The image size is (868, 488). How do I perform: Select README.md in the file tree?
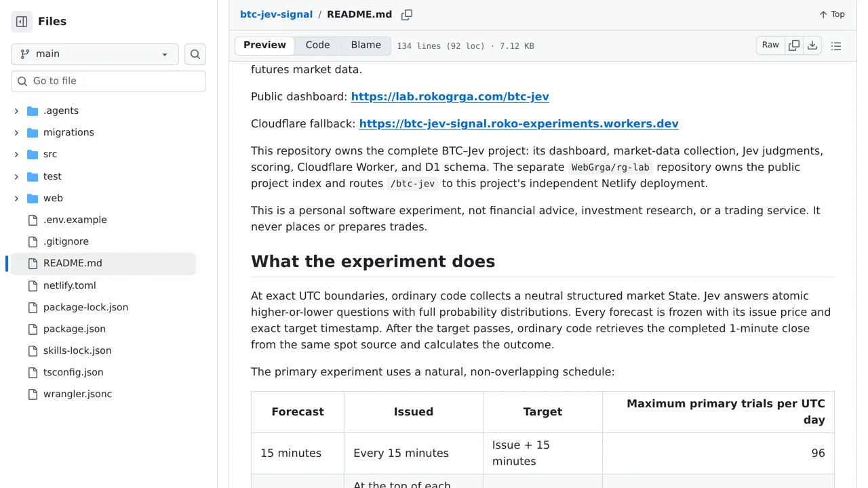pyautogui.click(x=102, y=264)
